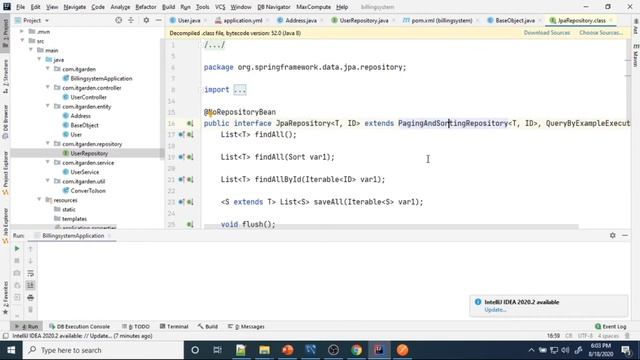Click gutter implemented icon on line 16
The image size is (640, 360).
pyautogui.click(x=190, y=123)
